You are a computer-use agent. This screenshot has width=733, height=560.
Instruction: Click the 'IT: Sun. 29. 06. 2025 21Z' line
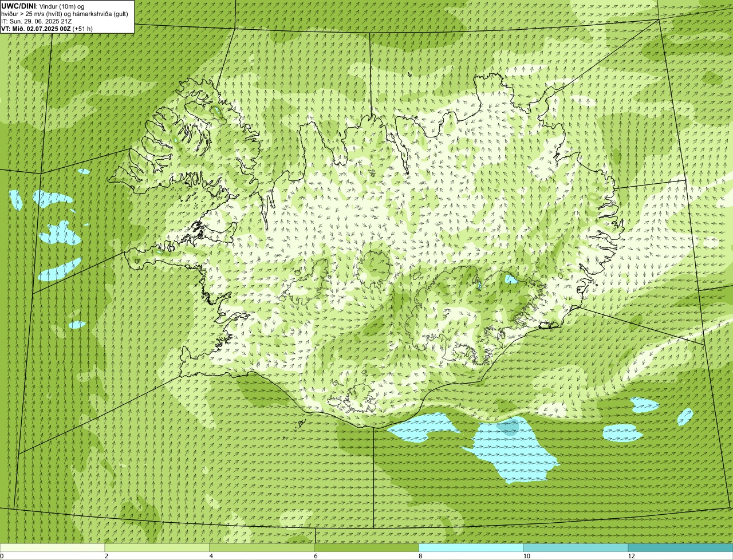click(x=37, y=21)
